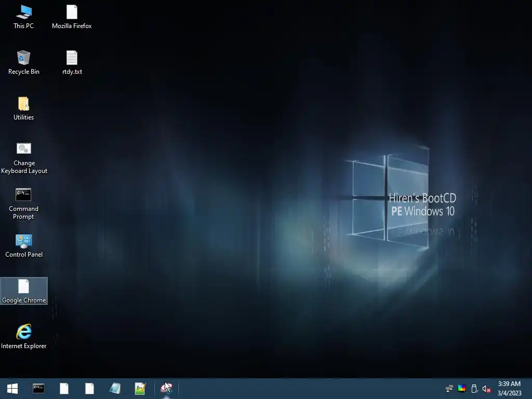Select the Mozilla Firefox desktop shortcut
The width and height of the screenshot is (532, 399).
click(x=72, y=17)
